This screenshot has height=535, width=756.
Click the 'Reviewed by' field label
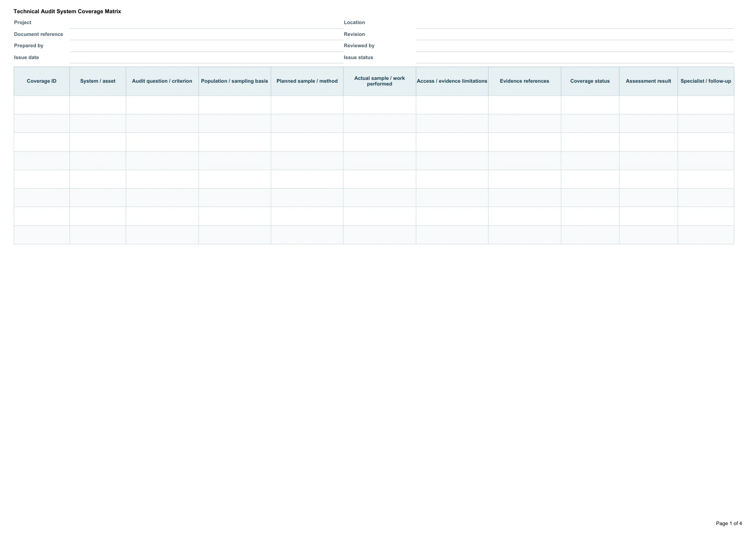pyautogui.click(x=359, y=46)
